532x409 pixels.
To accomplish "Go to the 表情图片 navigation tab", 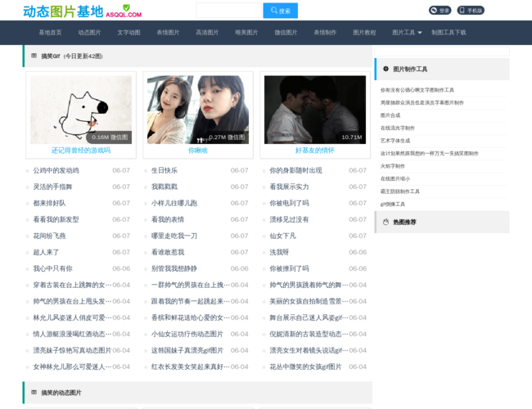I will 168,33.
